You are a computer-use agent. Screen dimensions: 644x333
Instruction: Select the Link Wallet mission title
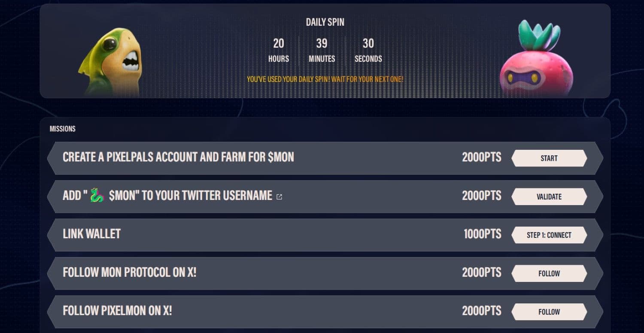click(x=91, y=234)
